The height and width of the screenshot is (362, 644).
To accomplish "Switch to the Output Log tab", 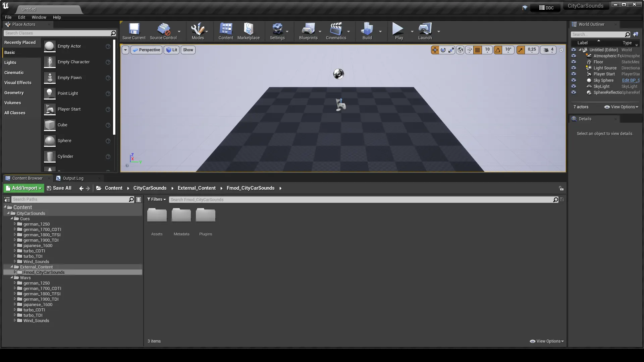I will [73, 178].
